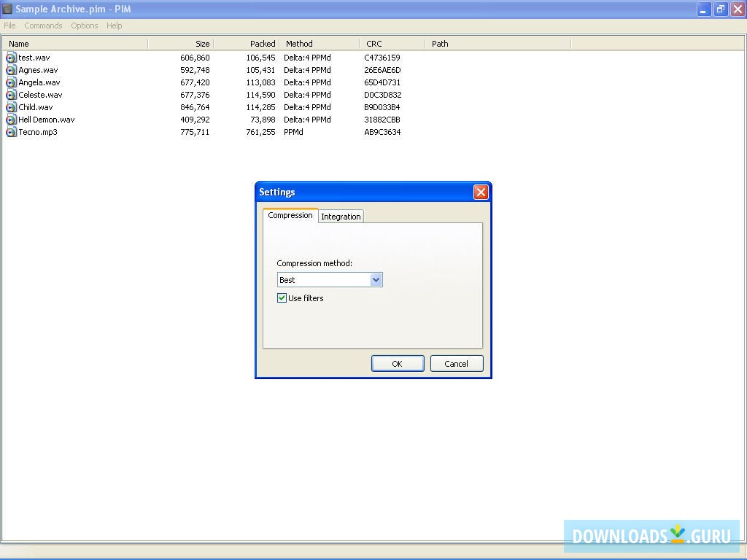Click the packed value 105,431
The image size is (747, 560).
click(x=260, y=70)
